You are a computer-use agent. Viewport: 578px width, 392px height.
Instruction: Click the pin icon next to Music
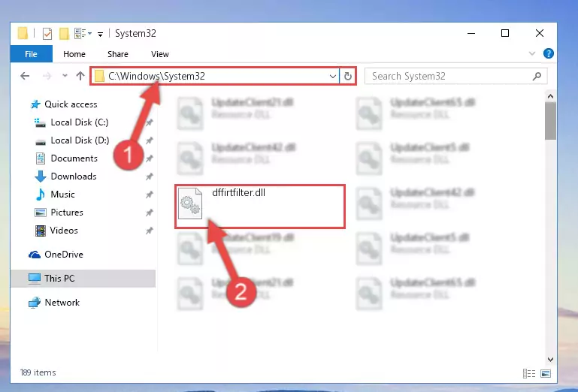click(x=150, y=195)
